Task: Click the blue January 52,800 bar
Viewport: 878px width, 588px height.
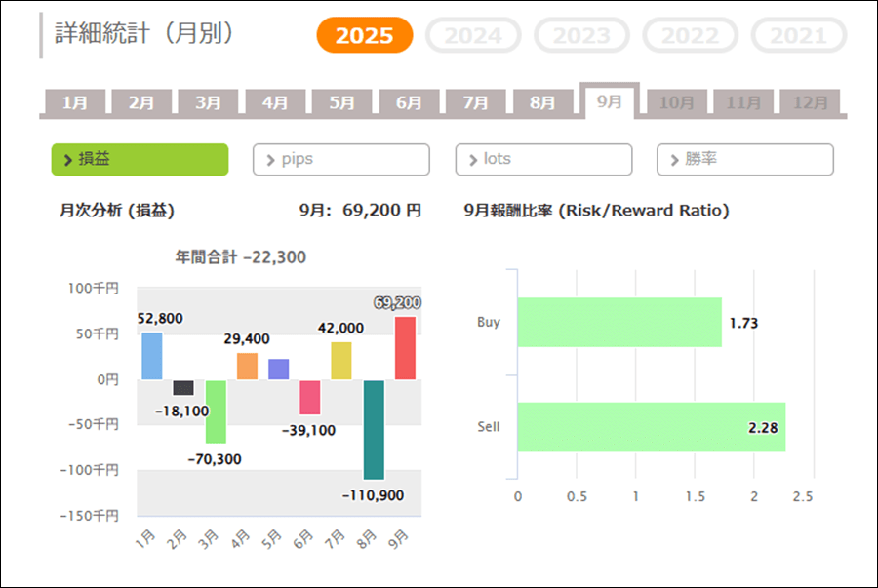Action: (152, 356)
